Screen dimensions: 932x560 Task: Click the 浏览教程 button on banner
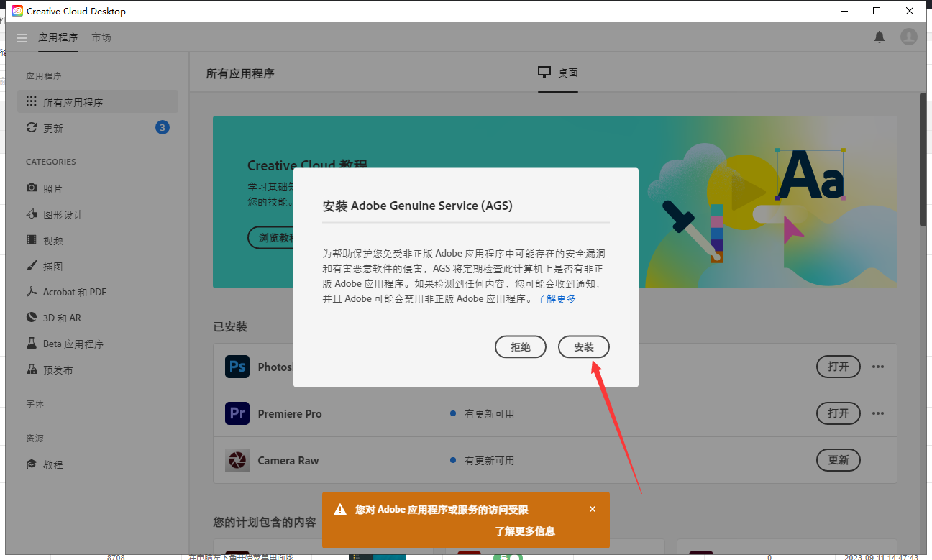(x=272, y=238)
